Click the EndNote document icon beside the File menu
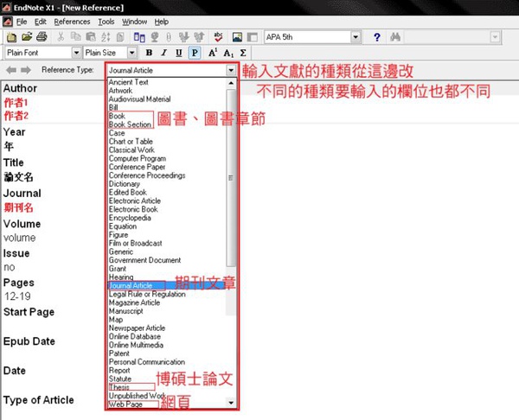519x420 pixels. pos(8,22)
